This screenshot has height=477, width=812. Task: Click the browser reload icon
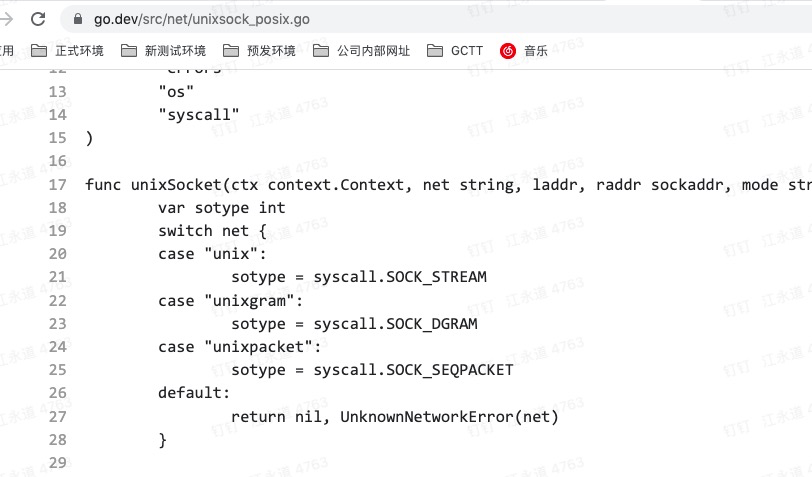coord(38,19)
